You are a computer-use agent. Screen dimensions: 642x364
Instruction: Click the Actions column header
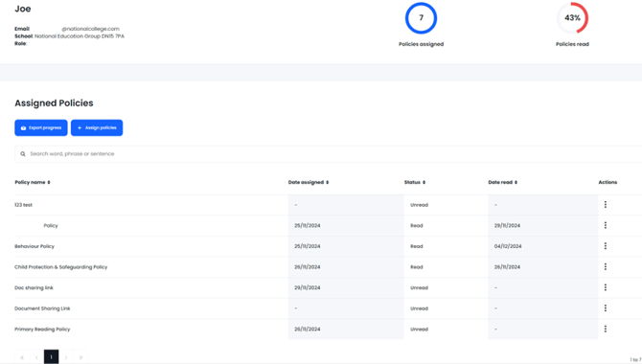608,182
